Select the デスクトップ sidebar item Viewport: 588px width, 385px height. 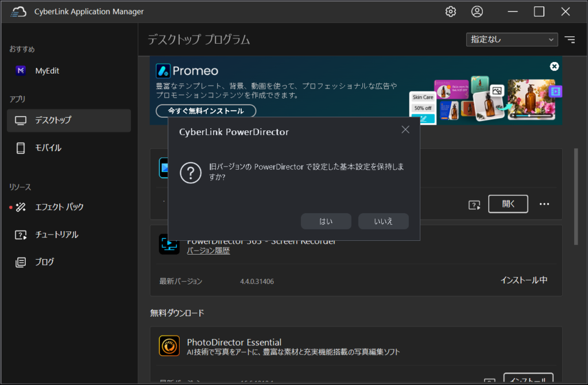coord(69,121)
